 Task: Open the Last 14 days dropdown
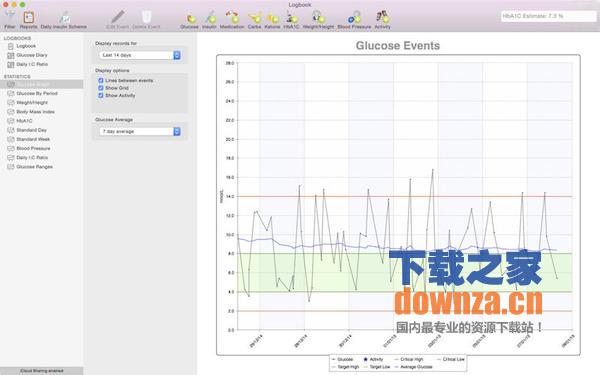(140, 55)
